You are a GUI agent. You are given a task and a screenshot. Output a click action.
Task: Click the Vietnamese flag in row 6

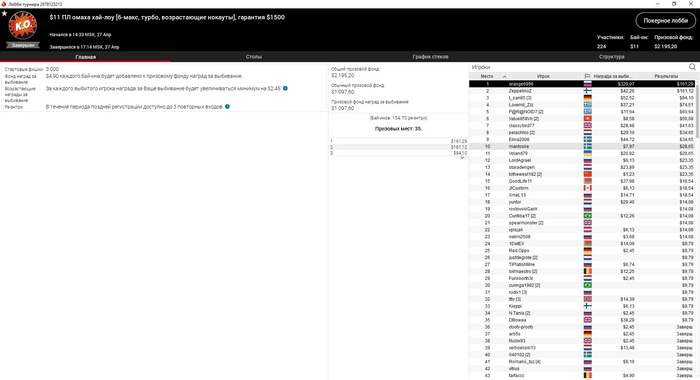tap(588, 119)
